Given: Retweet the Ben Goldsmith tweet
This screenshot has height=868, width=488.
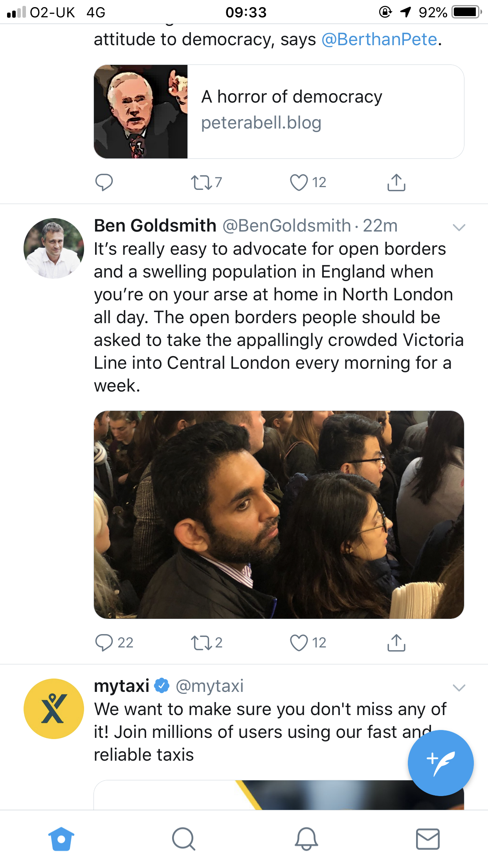Looking at the screenshot, I should point(201,642).
